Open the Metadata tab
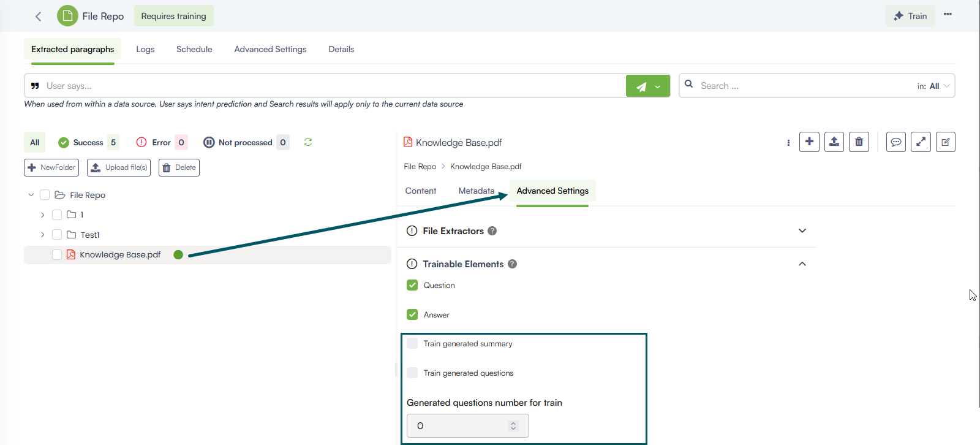 point(476,191)
